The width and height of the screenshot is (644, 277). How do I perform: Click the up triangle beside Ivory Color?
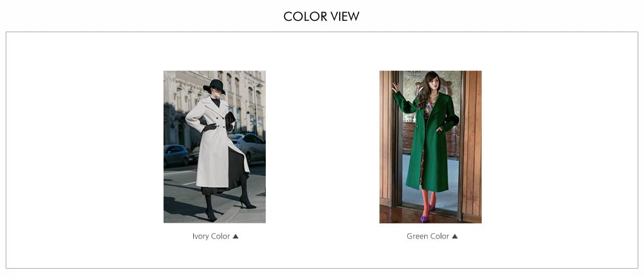click(x=236, y=237)
